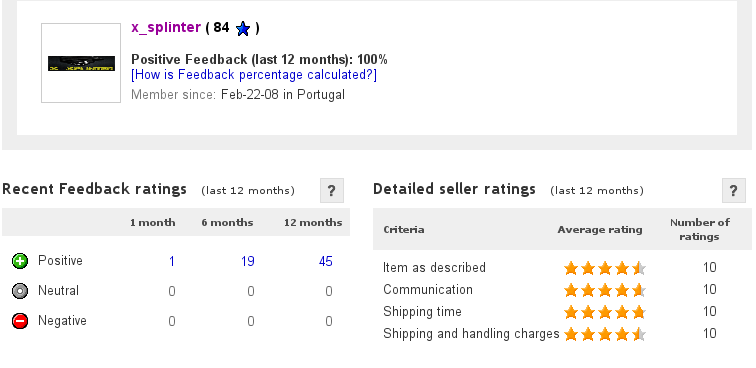Click Shipping and handling charges stars
Image resolution: width=756 pixels, height=368 pixels.
[605, 334]
